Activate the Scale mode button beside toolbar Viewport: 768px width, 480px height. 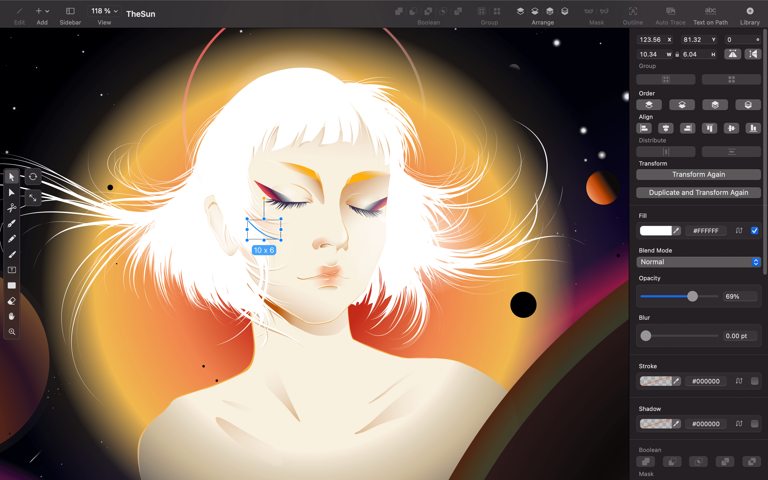pyautogui.click(x=33, y=198)
